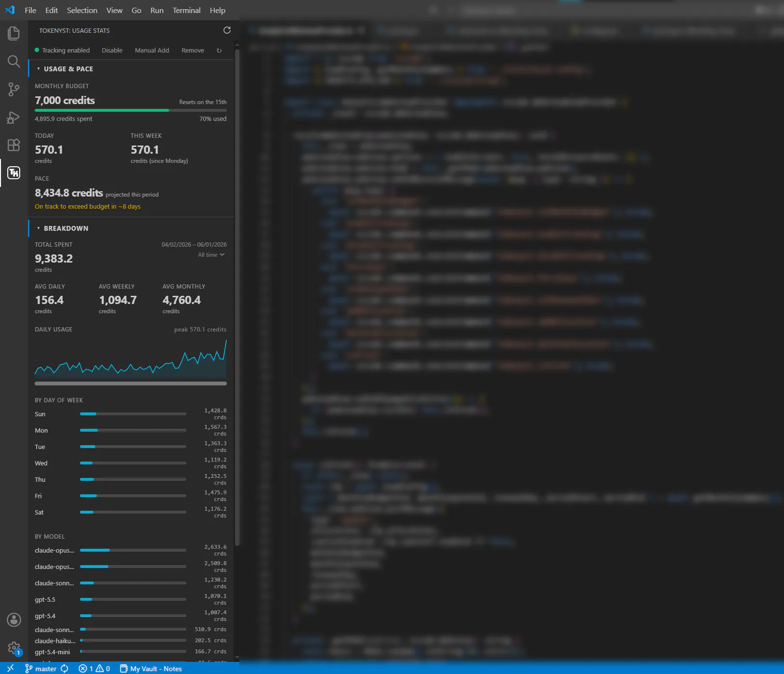
Task: Click the avg weekly value 1,094.7
Action: 118,300
